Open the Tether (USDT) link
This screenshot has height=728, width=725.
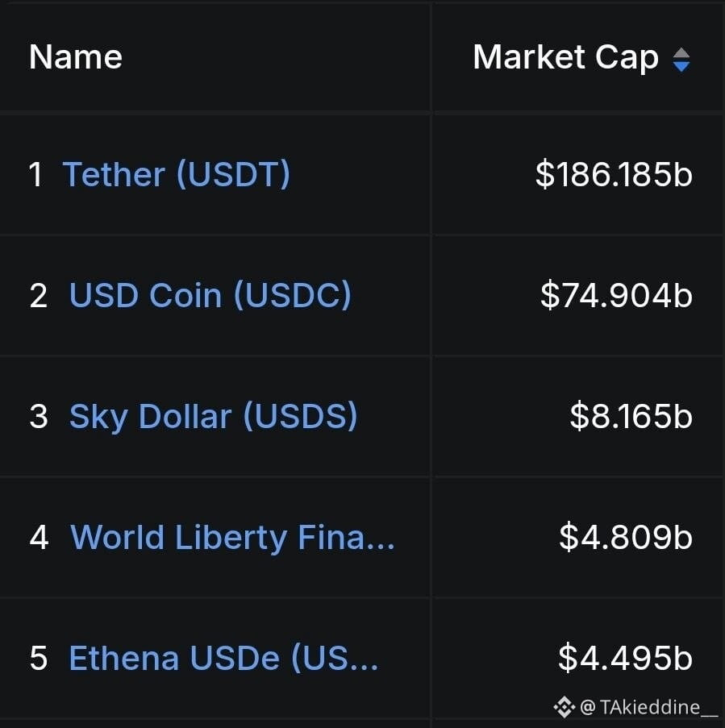(x=177, y=175)
